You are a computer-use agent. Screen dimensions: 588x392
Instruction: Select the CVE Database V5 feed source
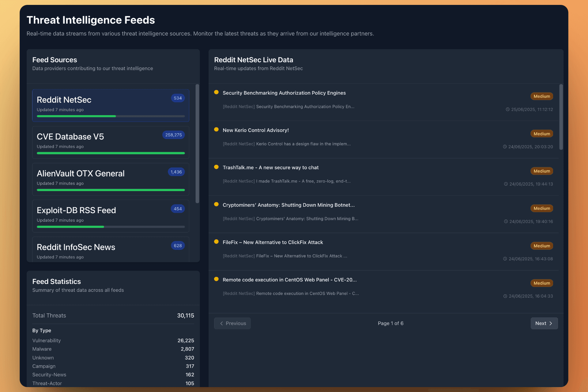click(x=110, y=142)
